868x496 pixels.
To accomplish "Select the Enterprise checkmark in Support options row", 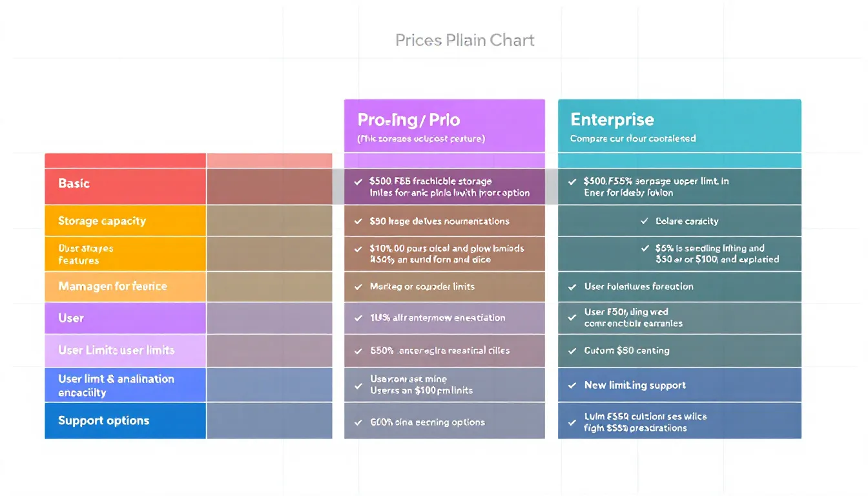I will pos(572,422).
